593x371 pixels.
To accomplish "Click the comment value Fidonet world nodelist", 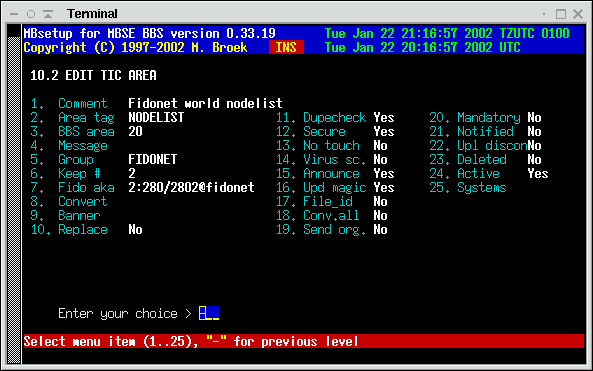I will coord(205,103).
